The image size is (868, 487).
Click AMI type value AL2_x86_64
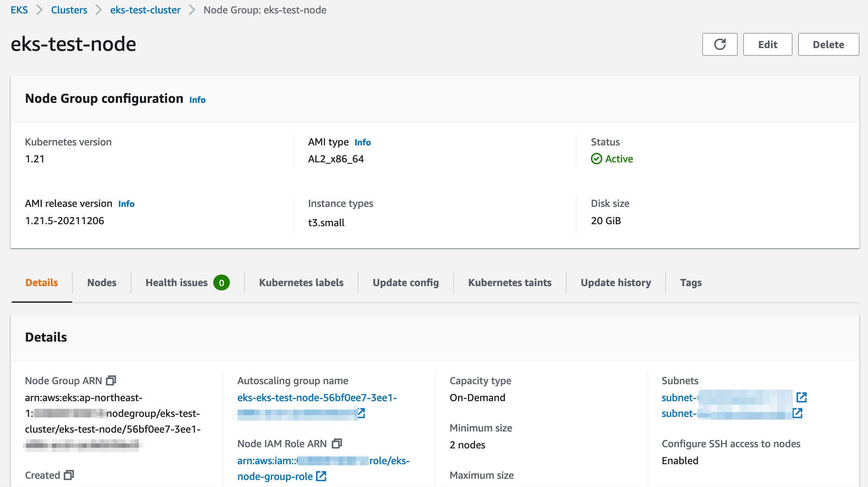(x=336, y=159)
